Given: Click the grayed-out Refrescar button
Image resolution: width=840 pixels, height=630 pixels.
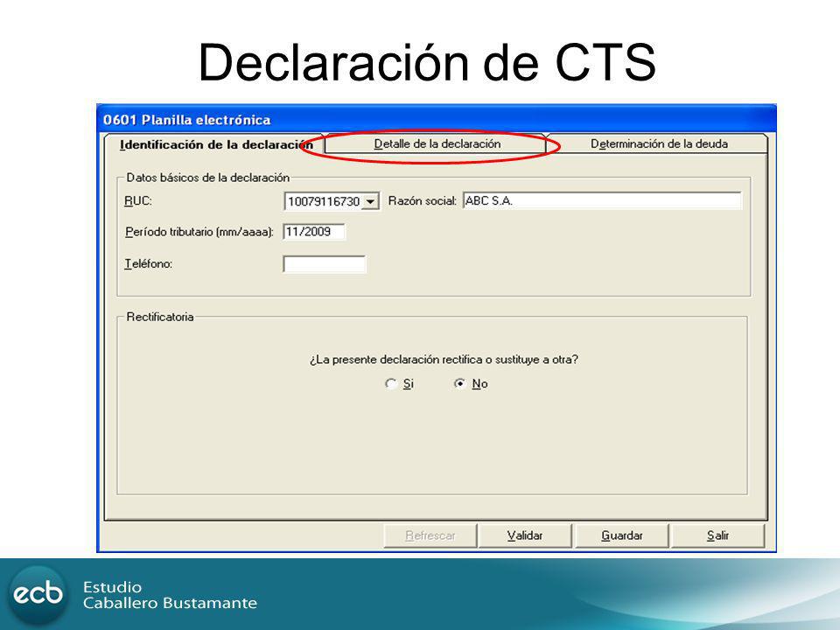Looking at the screenshot, I should click(430, 535).
